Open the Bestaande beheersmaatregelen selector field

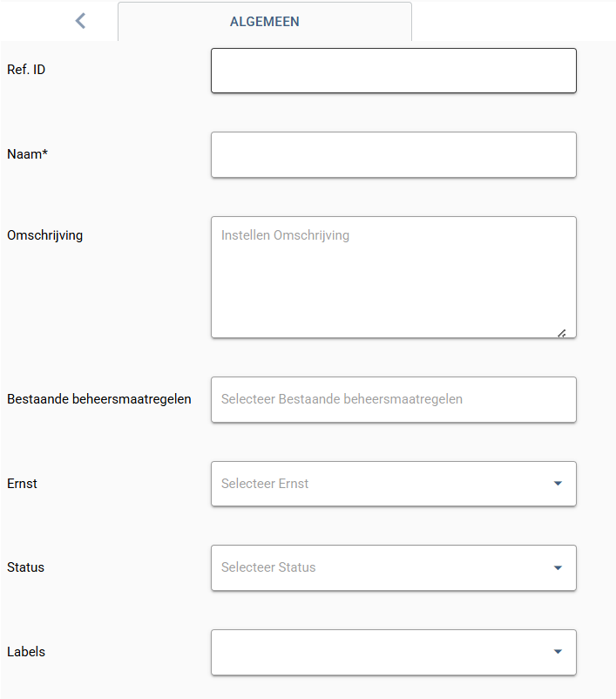pyautogui.click(x=394, y=399)
